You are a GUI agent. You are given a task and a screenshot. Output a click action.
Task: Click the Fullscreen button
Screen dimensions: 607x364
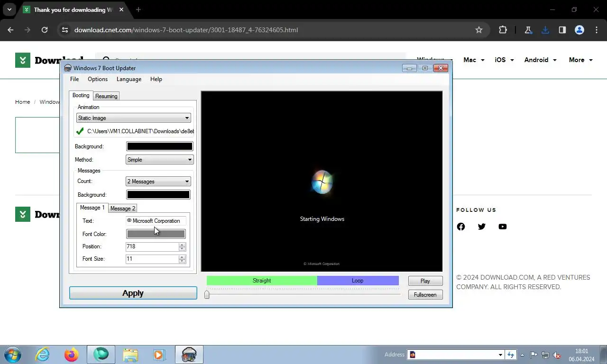[425, 295]
